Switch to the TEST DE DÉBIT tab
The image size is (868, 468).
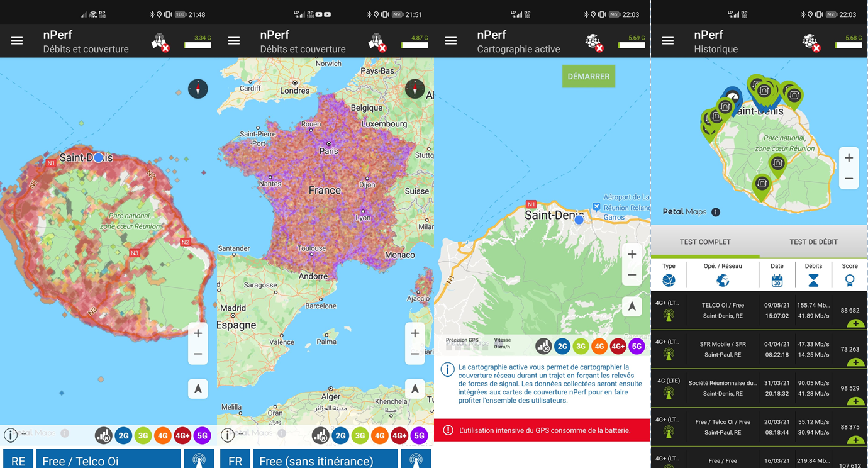click(x=814, y=242)
